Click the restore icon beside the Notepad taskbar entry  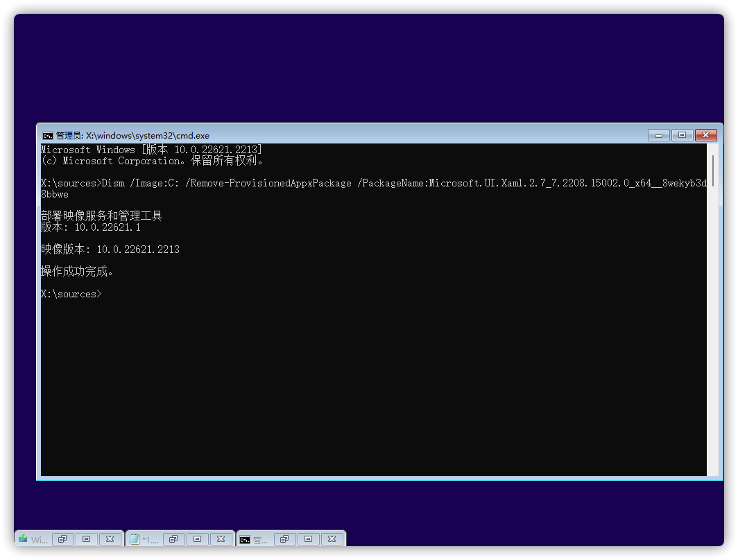pyautogui.click(x=173, y=539)
